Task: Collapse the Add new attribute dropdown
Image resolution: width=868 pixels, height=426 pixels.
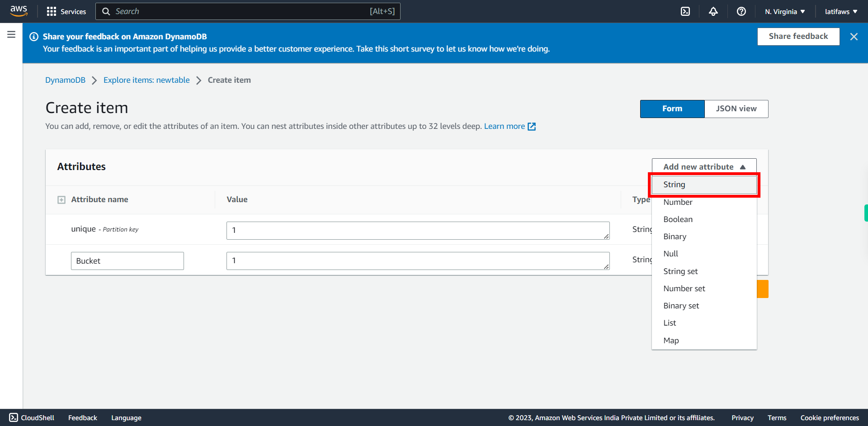Action: pos(704,167)
